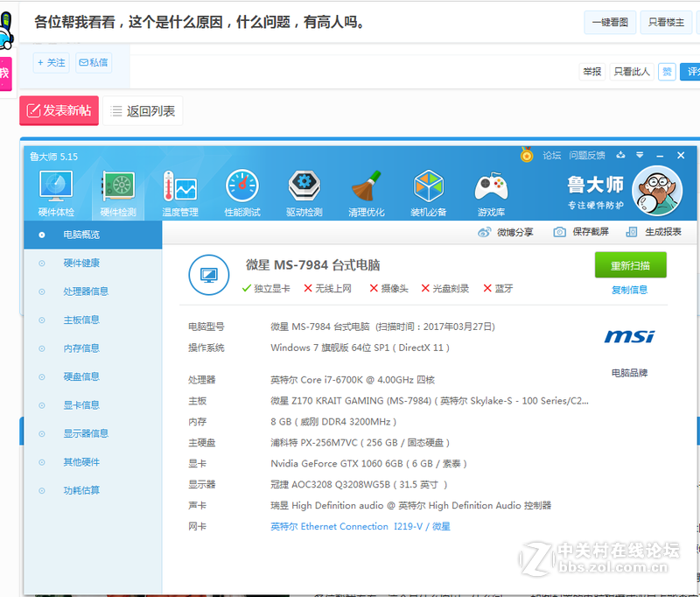Click the 独立显卡 feature indicator
This screenshot has width=700, height=597.
coord(266,289)
